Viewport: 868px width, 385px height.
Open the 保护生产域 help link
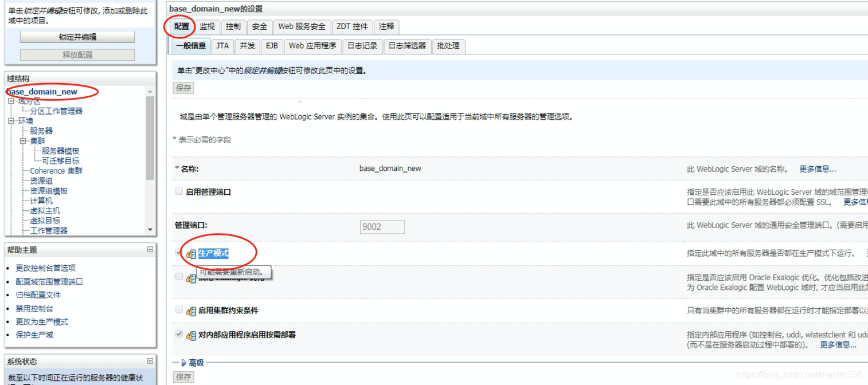(34, 335)
